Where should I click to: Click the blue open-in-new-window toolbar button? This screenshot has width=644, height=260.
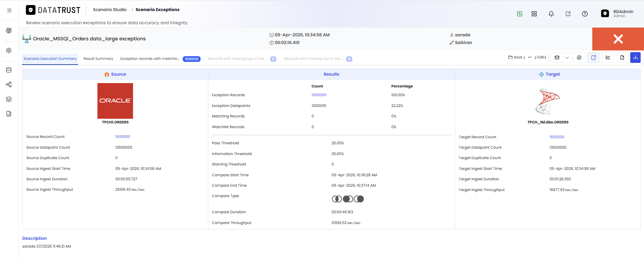(594, 58)
